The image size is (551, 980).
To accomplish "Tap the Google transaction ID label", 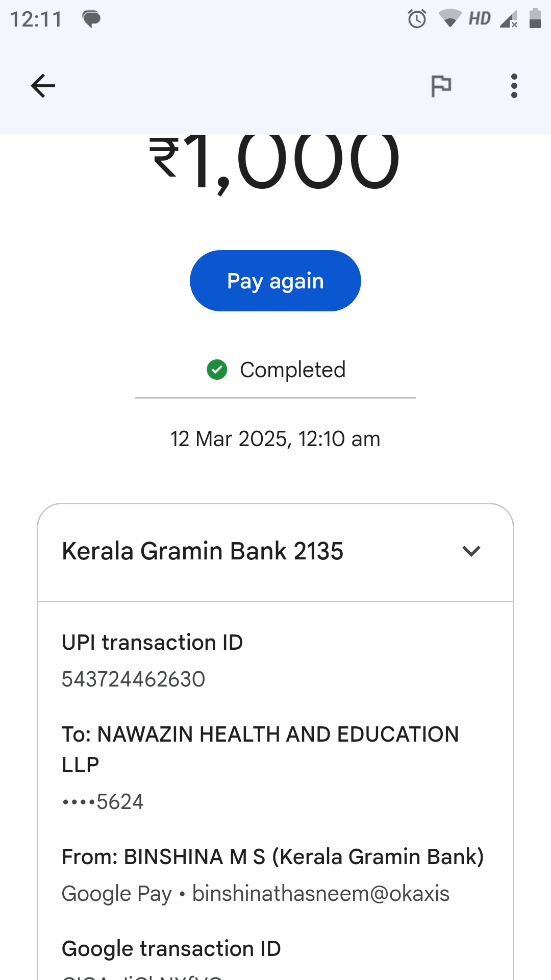I will click(x=171, y=949).
